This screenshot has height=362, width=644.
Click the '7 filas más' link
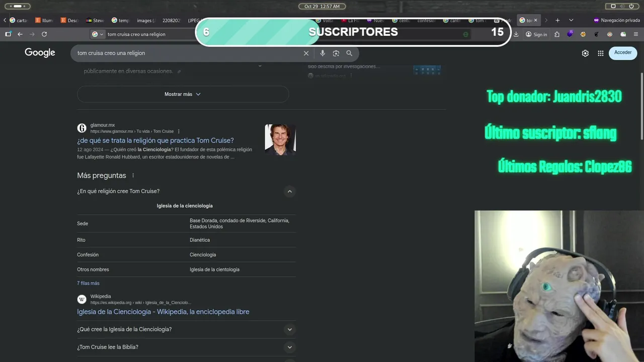point(88,284)
